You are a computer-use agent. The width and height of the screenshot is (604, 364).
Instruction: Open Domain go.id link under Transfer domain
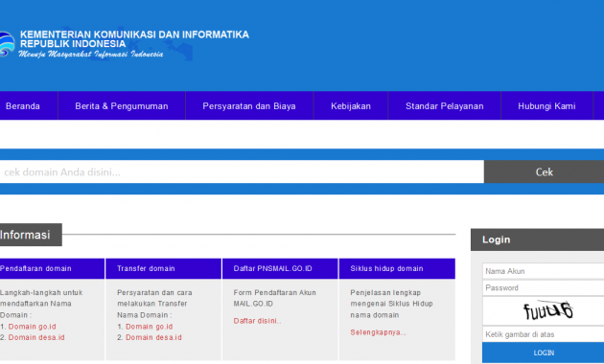click(x=149, y=327)
